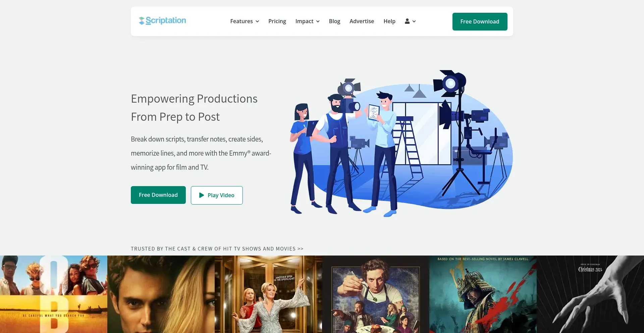
Task: Select the close-up man's face poster
Action: (161, 294)
